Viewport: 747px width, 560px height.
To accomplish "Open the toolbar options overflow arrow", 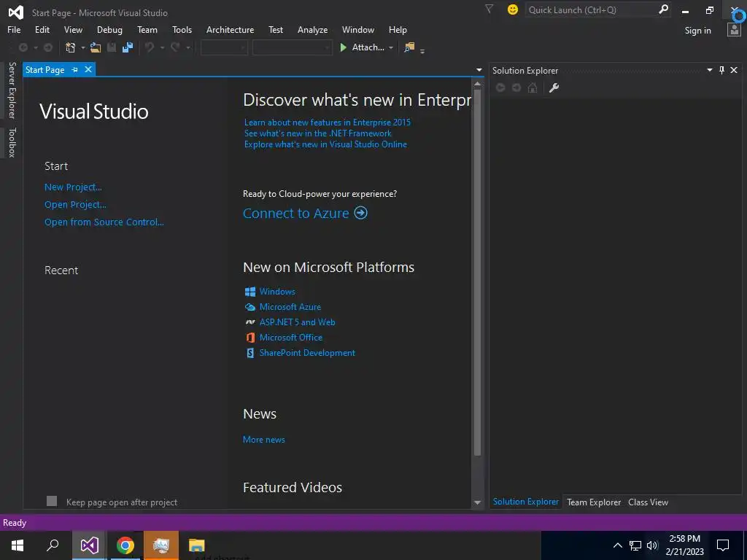I will [x=422, y=51].
